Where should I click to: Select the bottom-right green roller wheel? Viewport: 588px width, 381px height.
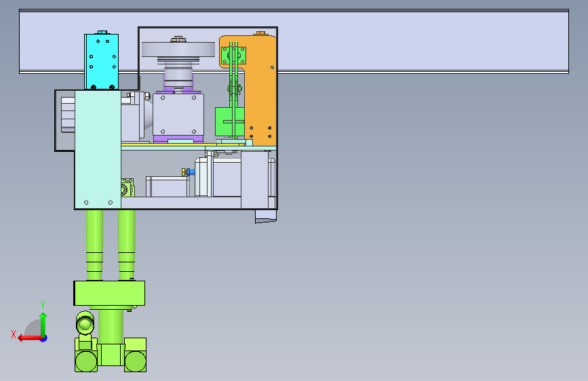[136, 361]
